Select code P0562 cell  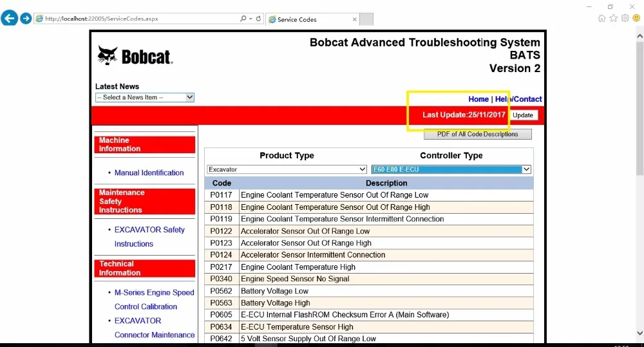pyautogui.click(x=222, y=291)
